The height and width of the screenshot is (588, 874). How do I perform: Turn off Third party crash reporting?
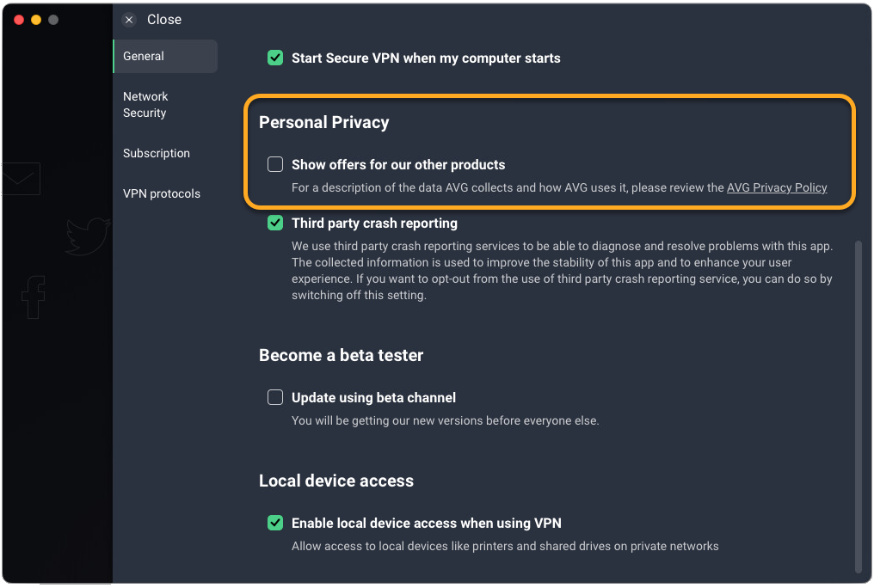[x=275, y=223]
